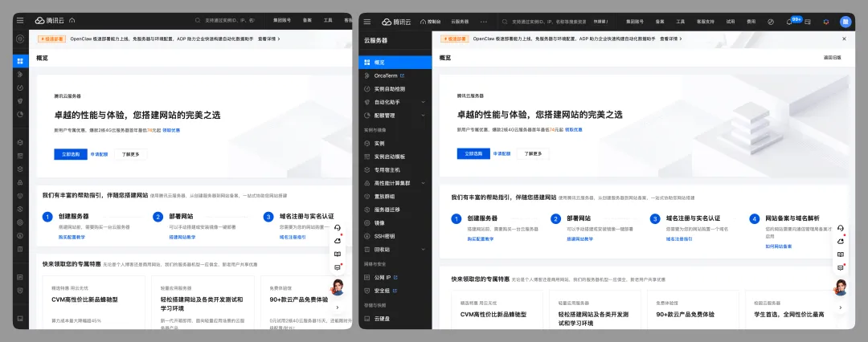Viewport: 868px width, 342px height.
Task: Open the 如何网站备案 link under step 4
Action: click(x=778, y=246)
